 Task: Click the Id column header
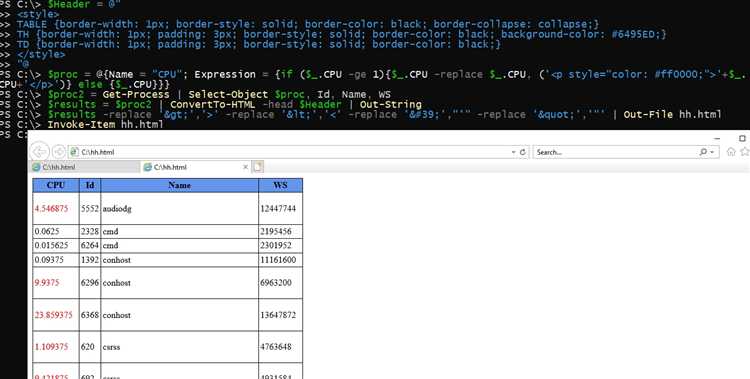click(x=90, y=185)
